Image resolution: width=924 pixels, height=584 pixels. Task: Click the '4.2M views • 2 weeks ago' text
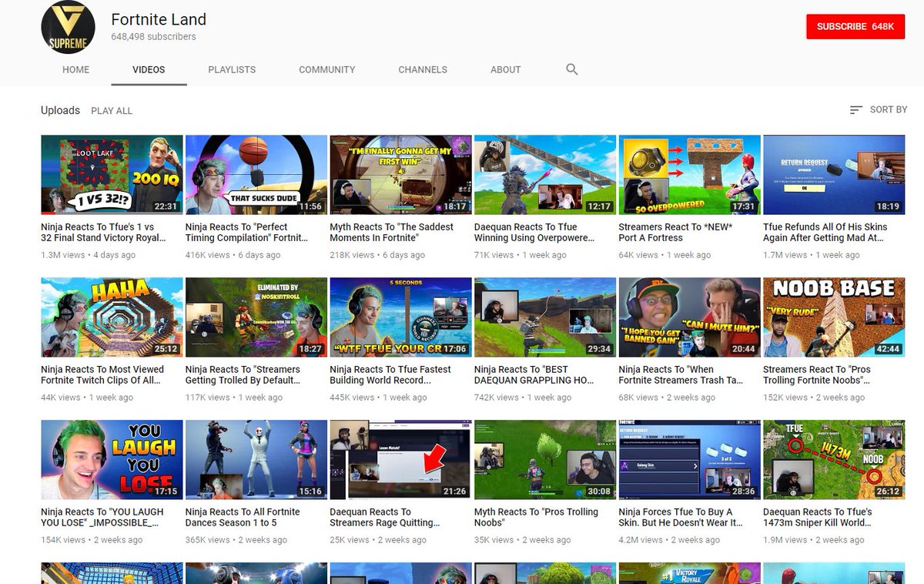(669, 540)
